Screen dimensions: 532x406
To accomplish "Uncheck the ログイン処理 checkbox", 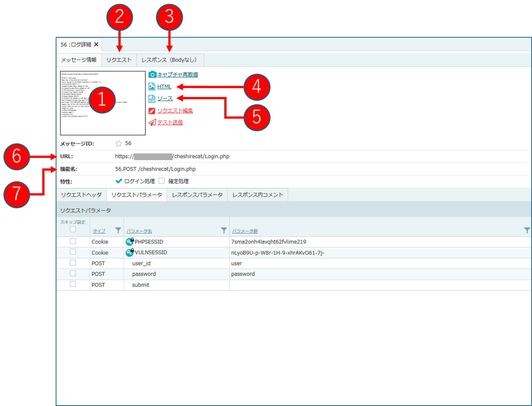I will coord(119,181).
